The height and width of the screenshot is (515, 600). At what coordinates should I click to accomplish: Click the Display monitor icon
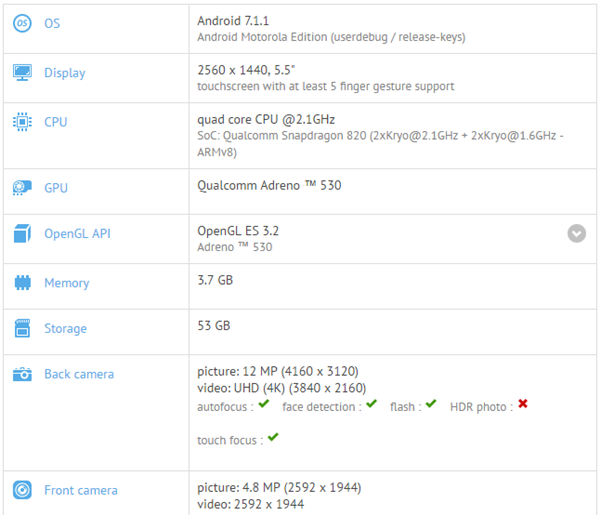(22, 73)
